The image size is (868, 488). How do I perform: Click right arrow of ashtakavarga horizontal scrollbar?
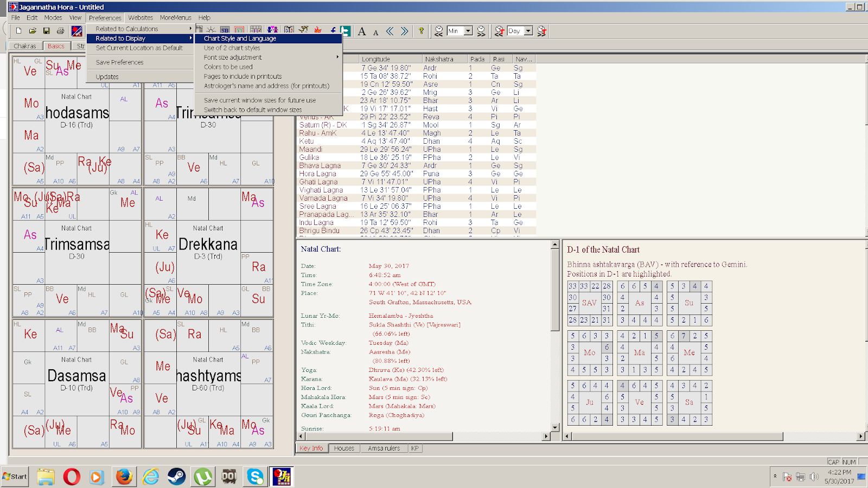coord(861,436)
